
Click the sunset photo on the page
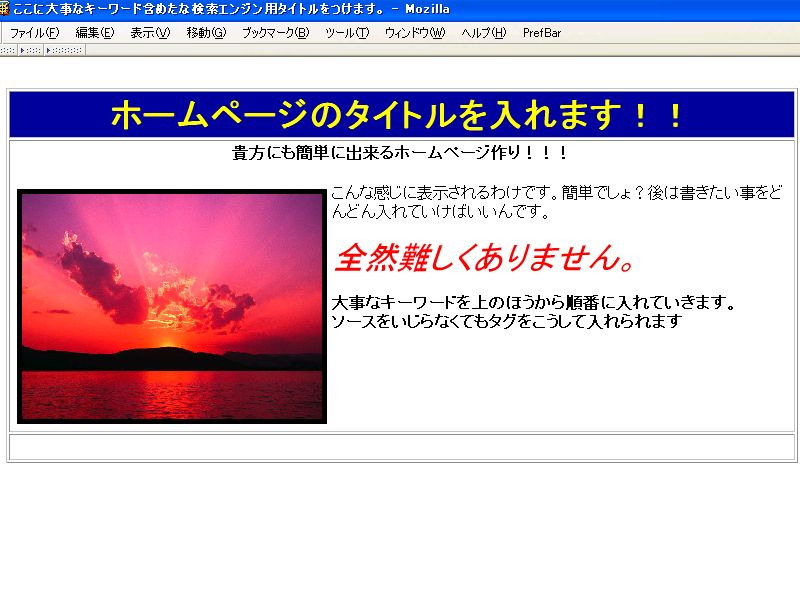point(172,306)
